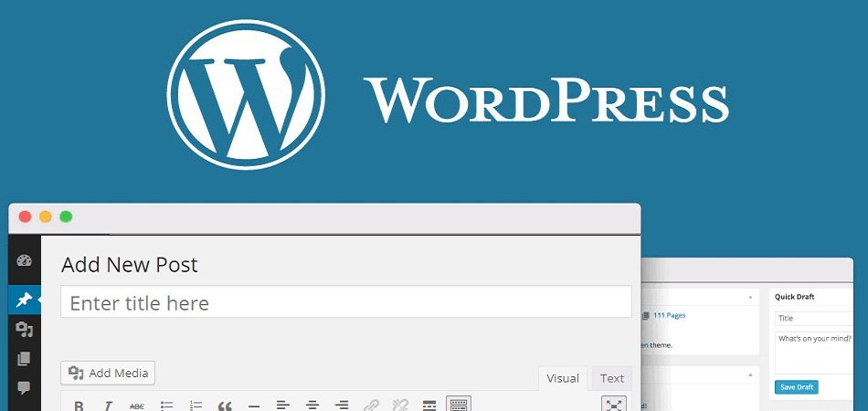
Task: Open the Media icon in the sidebar
Action: [x=25, y=330]
